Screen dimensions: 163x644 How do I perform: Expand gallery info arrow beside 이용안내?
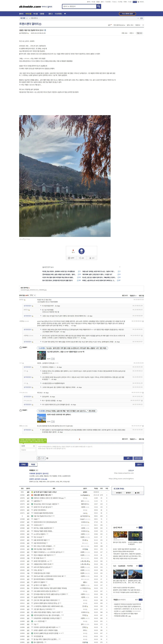[143, 25]
